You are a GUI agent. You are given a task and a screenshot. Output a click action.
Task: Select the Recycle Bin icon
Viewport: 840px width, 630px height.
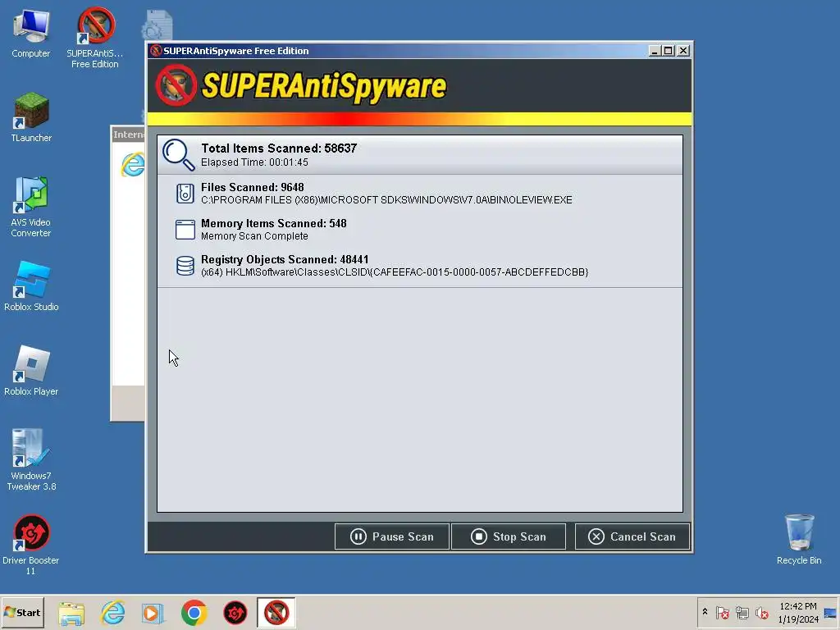tap(799, 540)
